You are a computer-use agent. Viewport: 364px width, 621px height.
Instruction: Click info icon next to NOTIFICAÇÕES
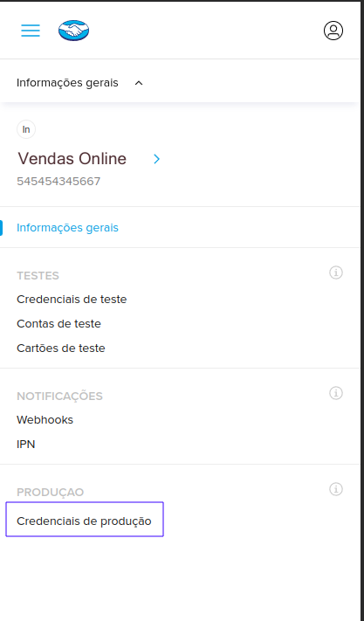click(x=336, y=393)
